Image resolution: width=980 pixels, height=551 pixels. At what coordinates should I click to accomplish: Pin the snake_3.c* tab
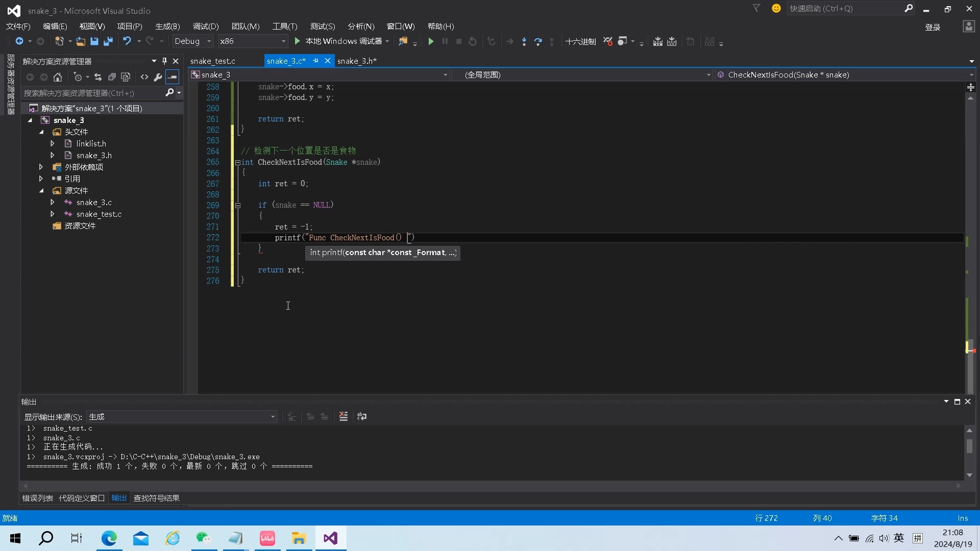pos(315,61)
